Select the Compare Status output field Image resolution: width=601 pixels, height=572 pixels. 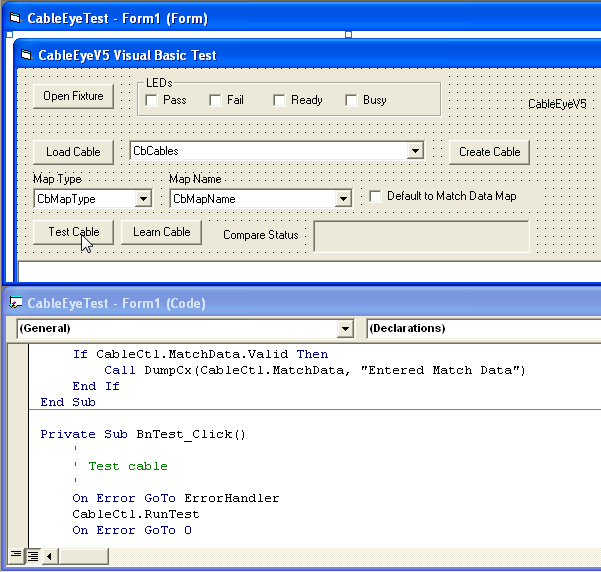(421, 237)
